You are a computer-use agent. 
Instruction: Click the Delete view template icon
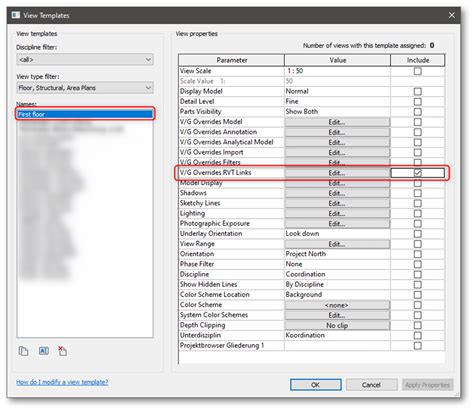click(x=62, y=351)
